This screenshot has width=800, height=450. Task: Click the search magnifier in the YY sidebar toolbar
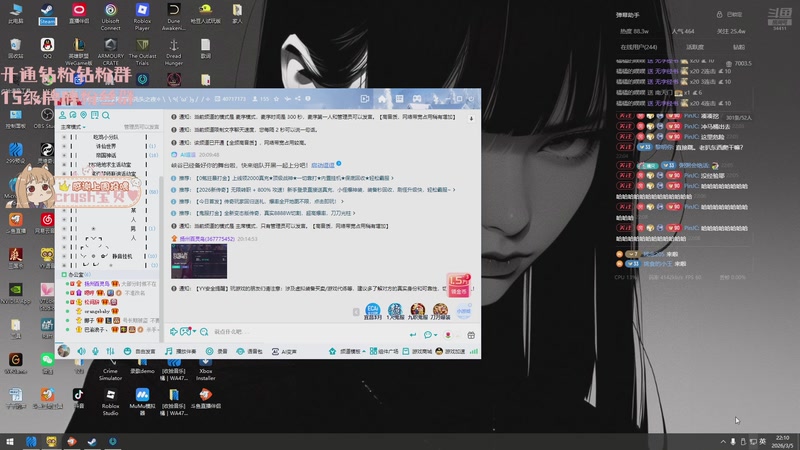pos(106,115)
